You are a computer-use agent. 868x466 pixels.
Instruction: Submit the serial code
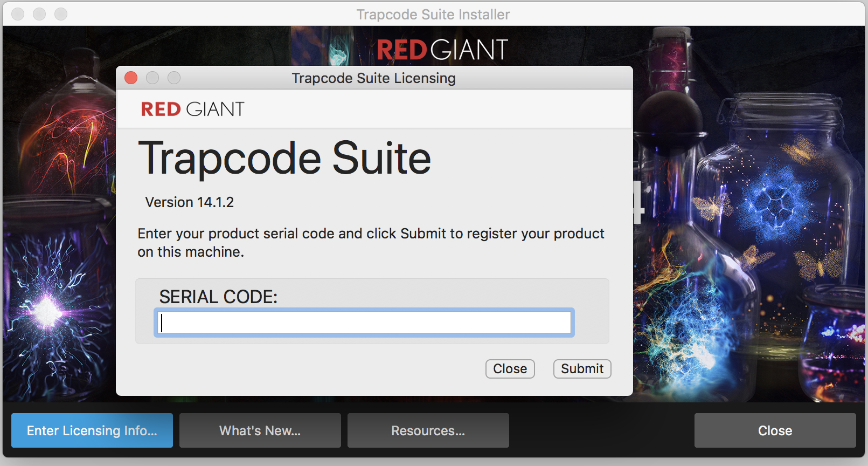tap(582, 369)
